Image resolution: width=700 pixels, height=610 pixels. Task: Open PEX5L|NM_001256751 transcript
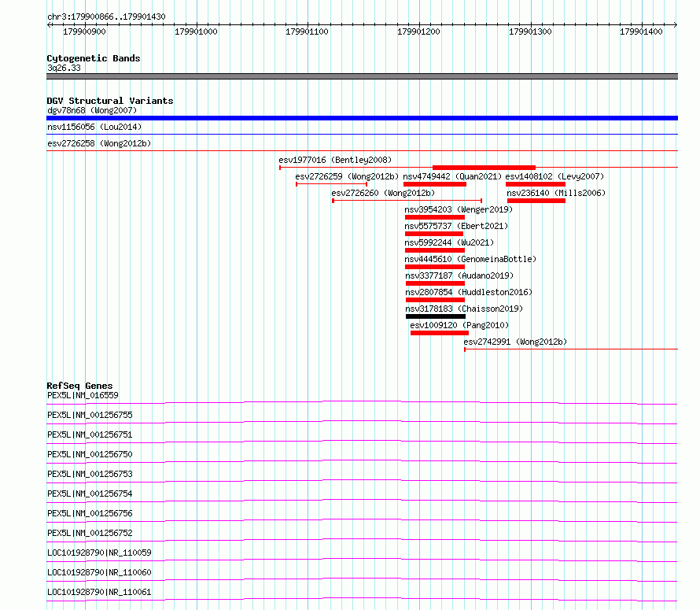90,434
